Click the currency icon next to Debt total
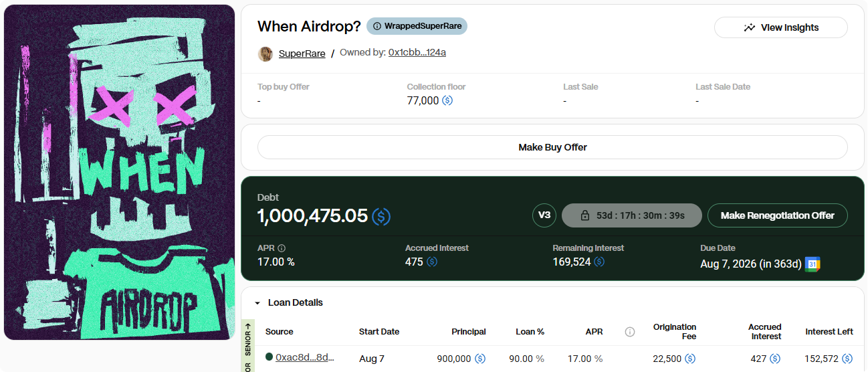The height and width of the screenshot is (372, 868). point(381,216)
